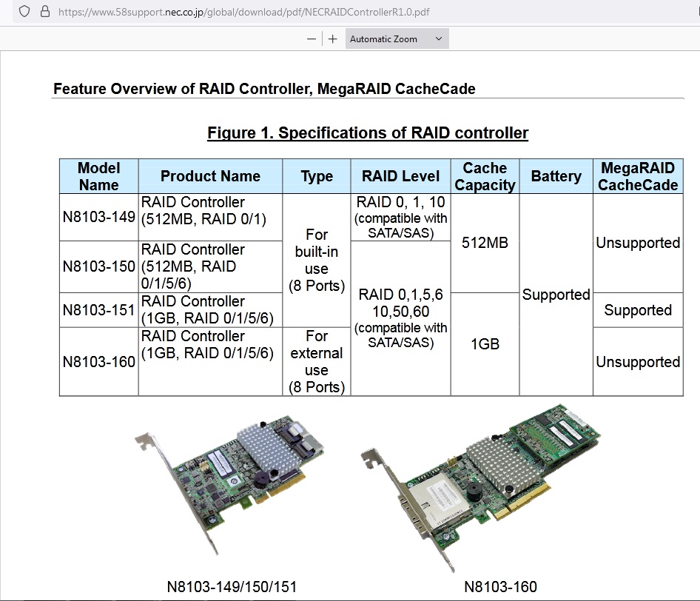The height and width of the screenshot is (601, 700).
Task: Click the 'RAID Level' column header
Action: (401, 176)
